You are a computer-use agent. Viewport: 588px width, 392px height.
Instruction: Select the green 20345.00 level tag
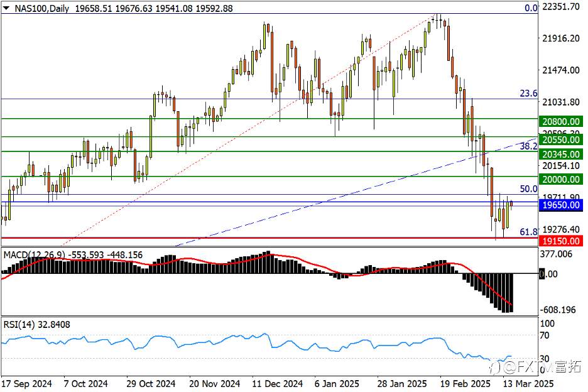[561, 154]
